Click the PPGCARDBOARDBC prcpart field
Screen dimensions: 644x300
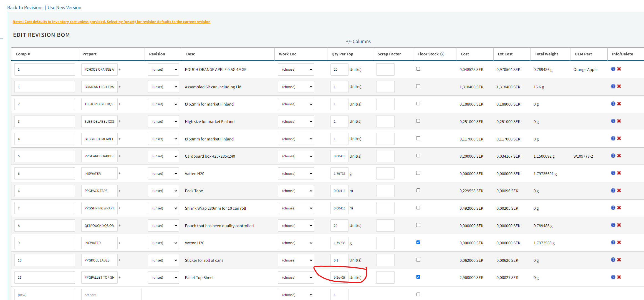(x=99, y=156)
